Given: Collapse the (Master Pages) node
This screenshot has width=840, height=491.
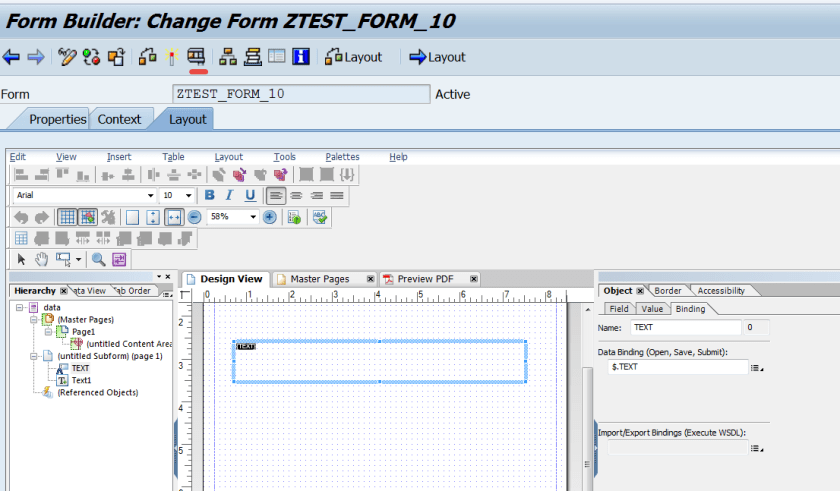Looking at the screenshot, I should 34,320.
